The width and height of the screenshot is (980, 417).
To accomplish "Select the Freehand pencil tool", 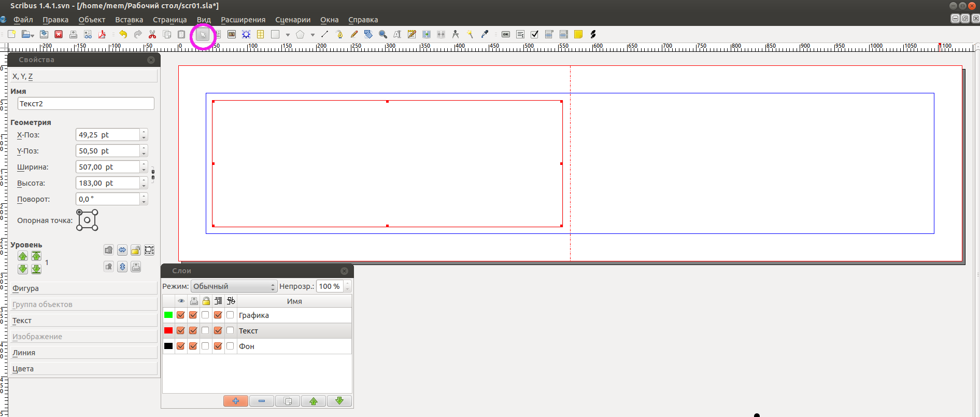I will (x=354, y=34).
